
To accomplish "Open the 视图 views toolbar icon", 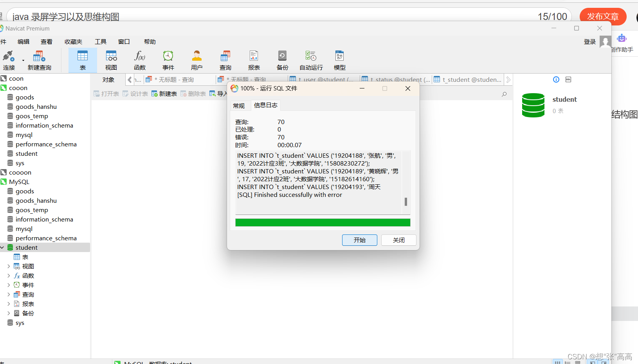I will (x=111, y=61).
